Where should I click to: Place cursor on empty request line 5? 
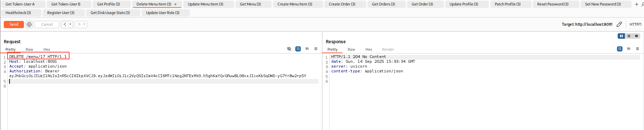coord(164,81)
